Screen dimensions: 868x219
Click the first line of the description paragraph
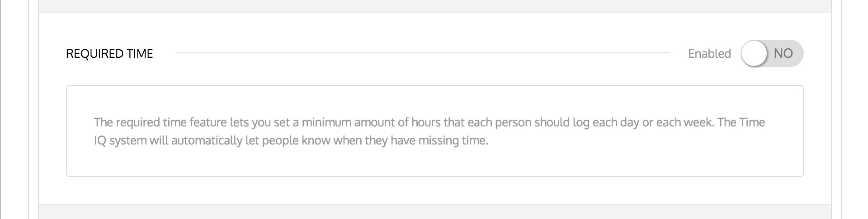pos(429,122)
